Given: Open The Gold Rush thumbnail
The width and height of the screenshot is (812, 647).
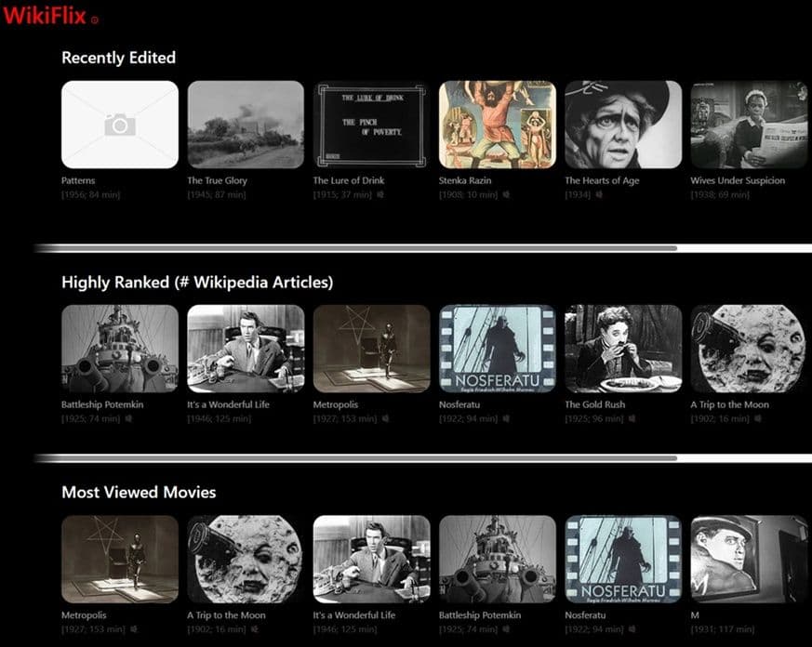Looking at the screenshot, I should coord(623,349).
